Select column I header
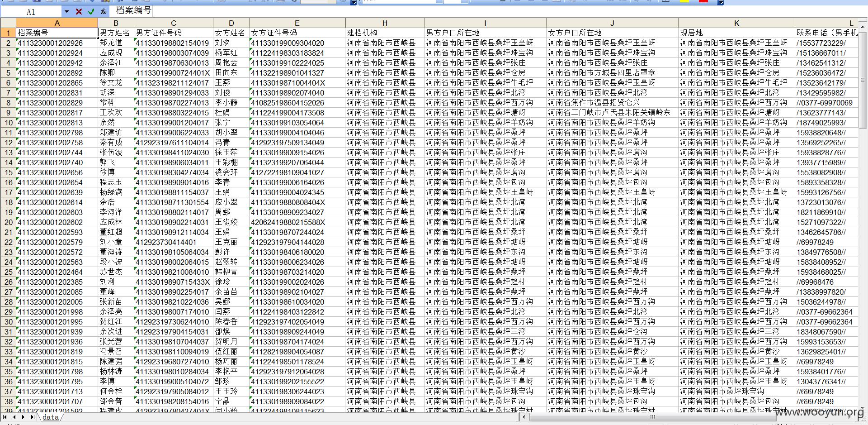The height and width of the screenshot is (425, 868). point(485,23)
